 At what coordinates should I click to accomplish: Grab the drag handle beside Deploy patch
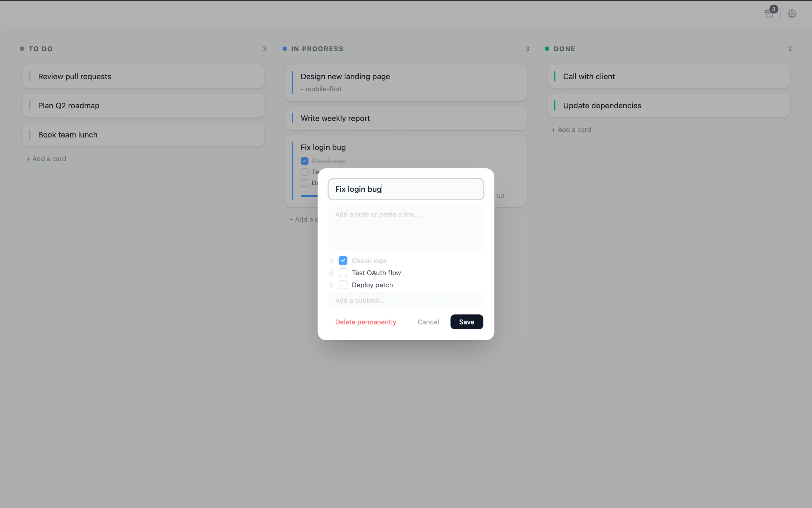(331, 285)
